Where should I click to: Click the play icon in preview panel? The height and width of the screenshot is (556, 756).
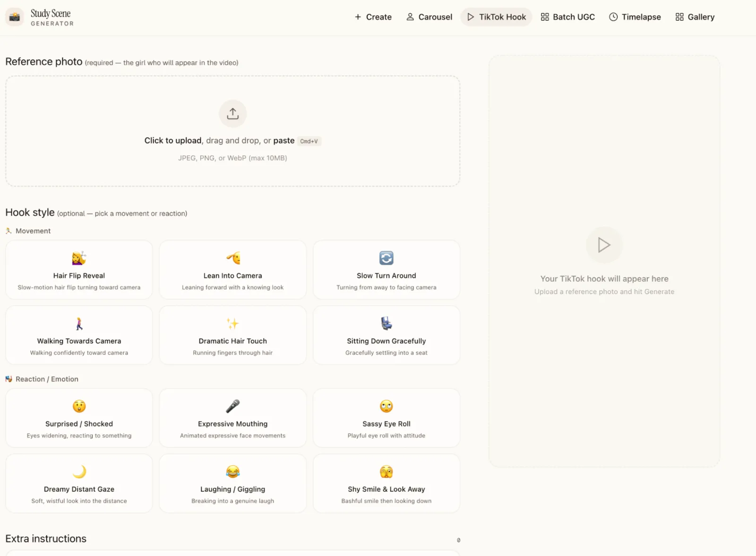tap(604, 245)
